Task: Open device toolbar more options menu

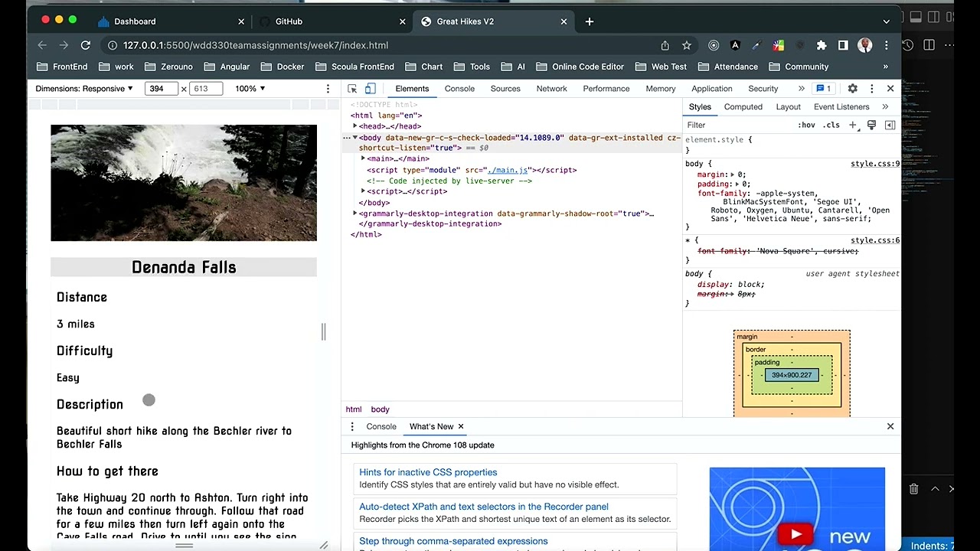Action: tap(328, 89)
